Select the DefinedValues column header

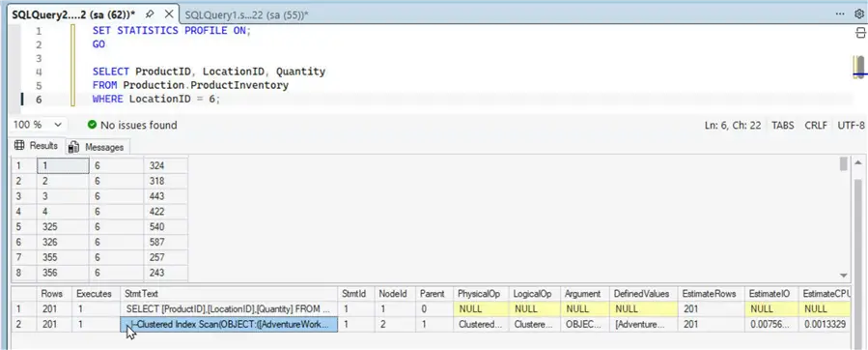(x=643, y=293)
